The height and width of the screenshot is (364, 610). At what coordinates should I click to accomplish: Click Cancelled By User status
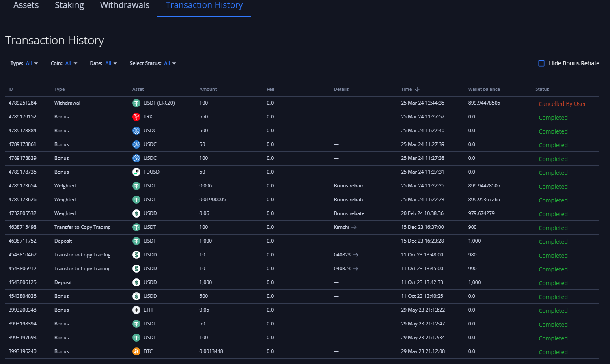[562, 104]
